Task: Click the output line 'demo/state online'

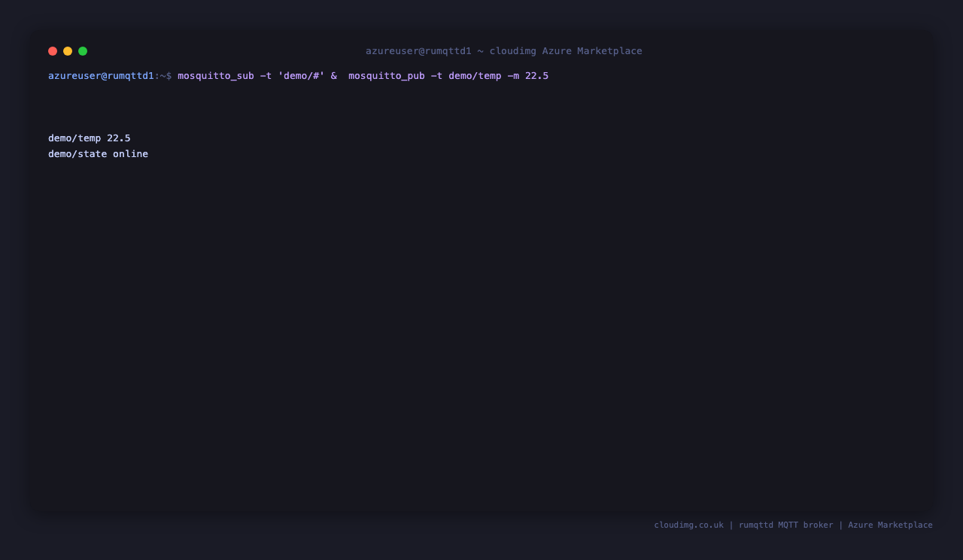Action: pos(99,154)
